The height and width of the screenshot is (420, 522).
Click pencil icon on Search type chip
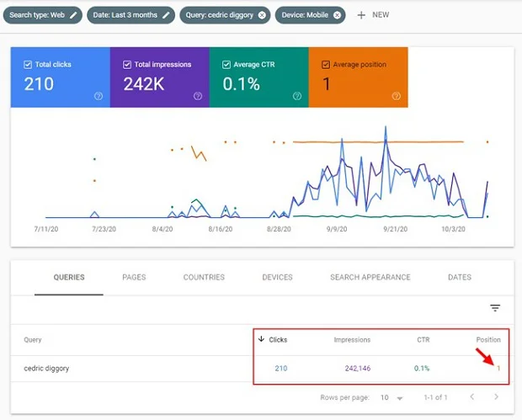pos(74,15)
